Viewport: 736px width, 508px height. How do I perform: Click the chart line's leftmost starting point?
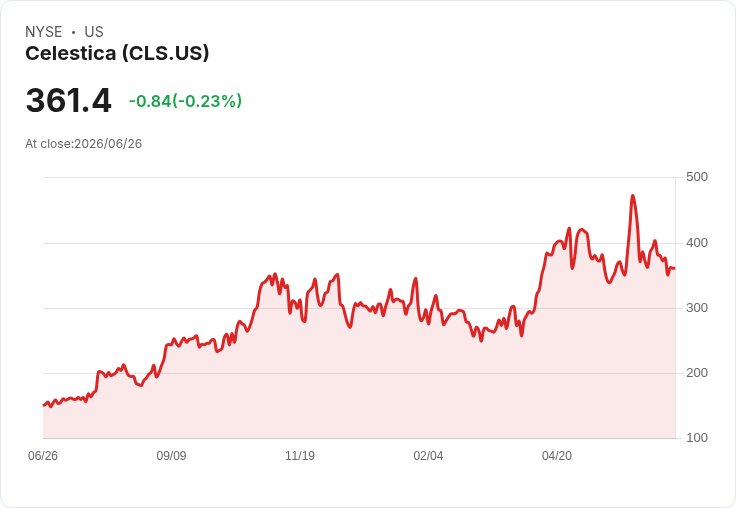point(44,405)
